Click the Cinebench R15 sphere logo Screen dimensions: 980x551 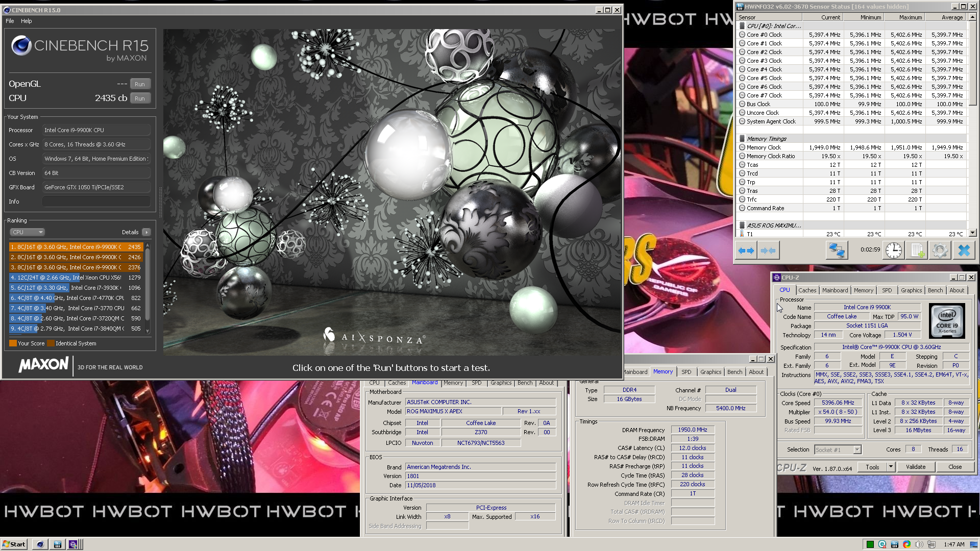tap(21, 45)
